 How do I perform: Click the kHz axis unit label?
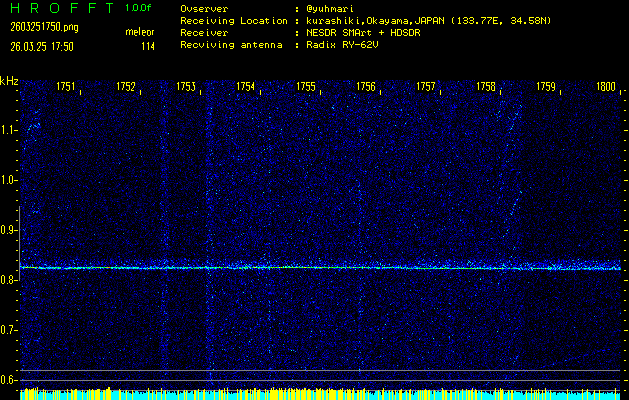[9, 81]
